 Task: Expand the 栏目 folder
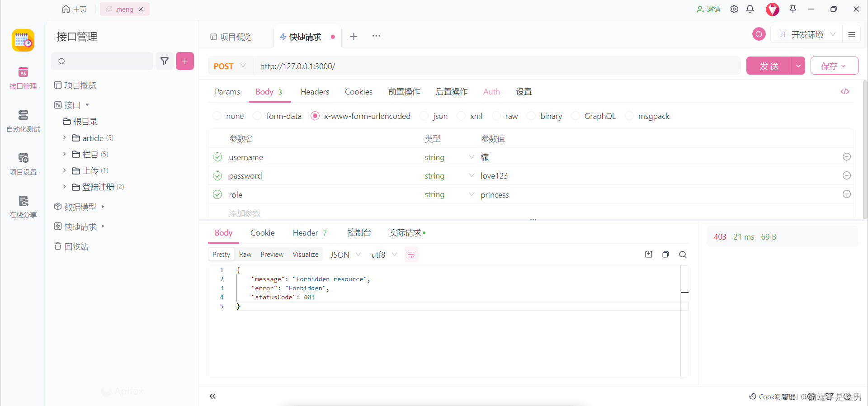click(x=64, y=154)
